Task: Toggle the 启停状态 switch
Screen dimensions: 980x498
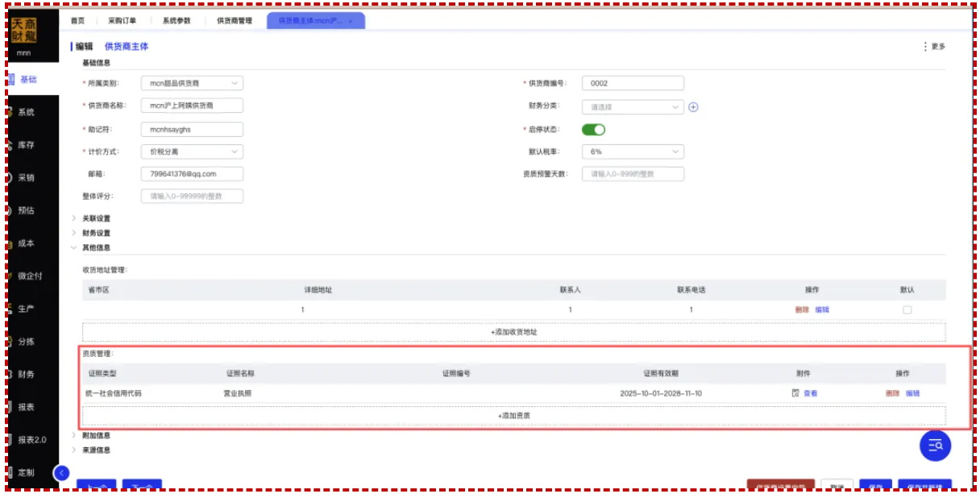Action: [x=593, y=129]
